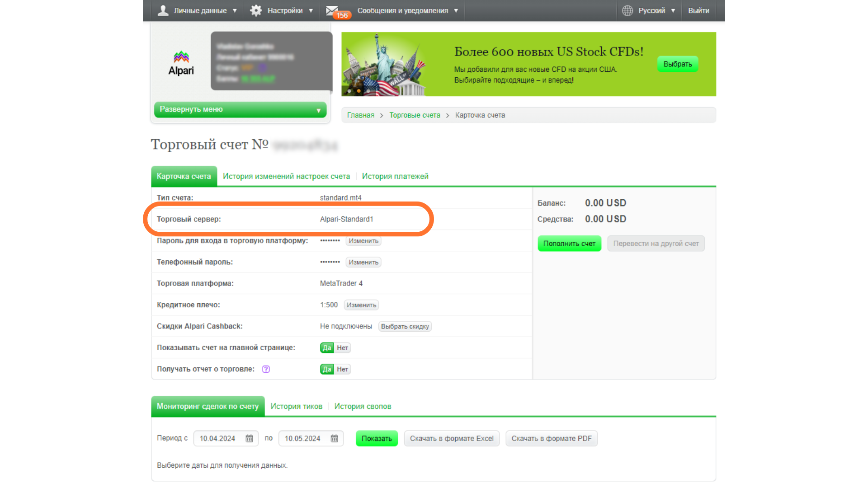Click the Alpari logo

[181, 63]
